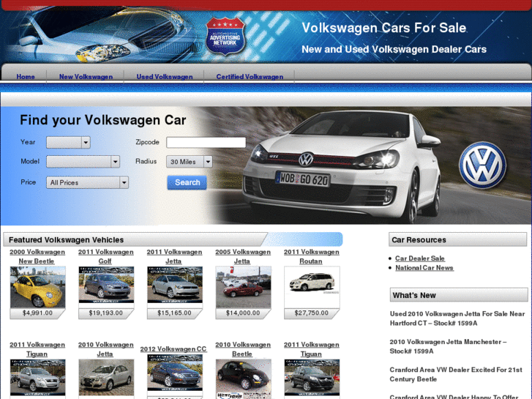The image size is (532, 399).
Task: Click the red 2005 Jetta thumbnail
Action: pyautogui.click(x=243, y=287)
